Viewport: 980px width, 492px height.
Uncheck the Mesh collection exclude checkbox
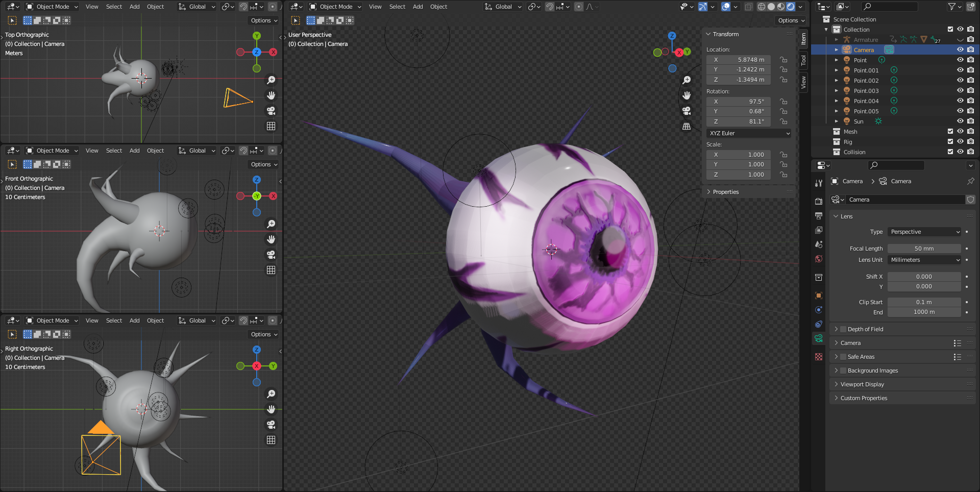pos(950,132)
